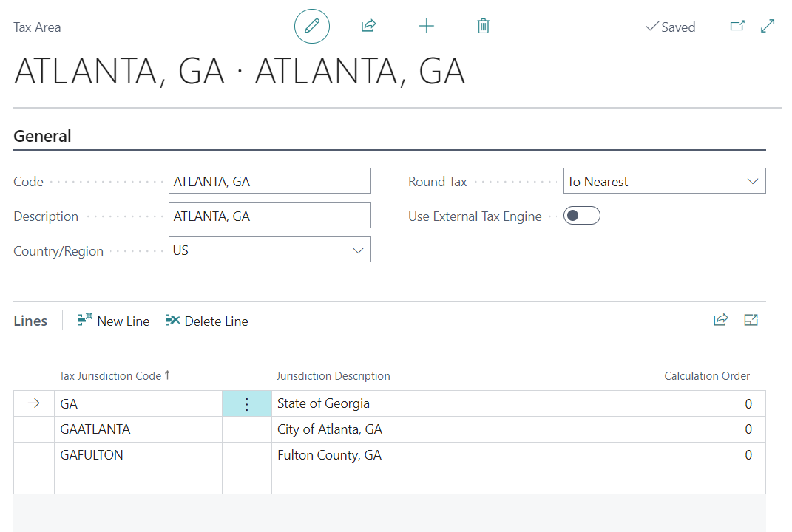Click the Delete Line action
This screenshot has height=532, width=792.
(207, 321)
